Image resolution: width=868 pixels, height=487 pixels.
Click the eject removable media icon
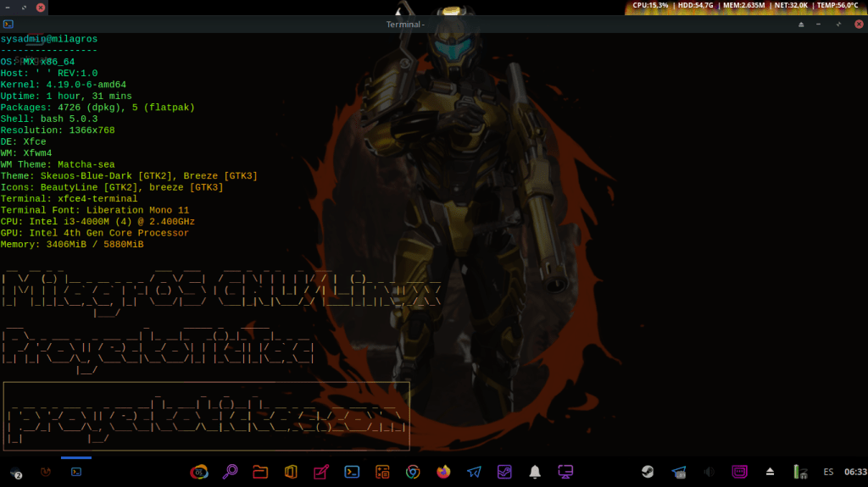pos(770,472)
